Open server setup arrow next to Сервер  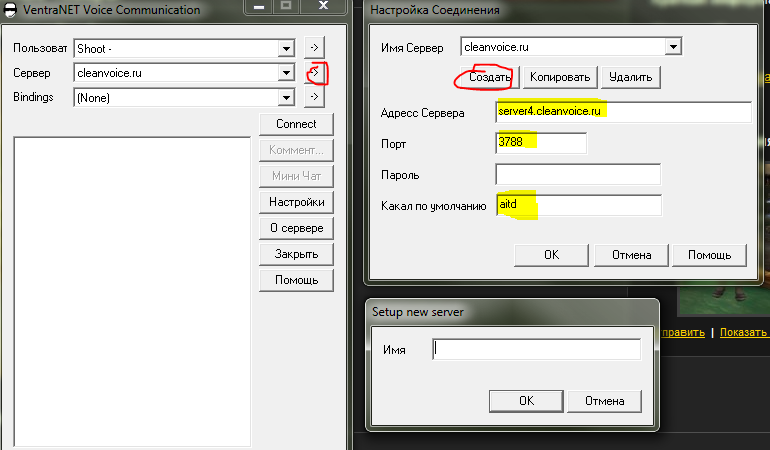pos(314,72)
